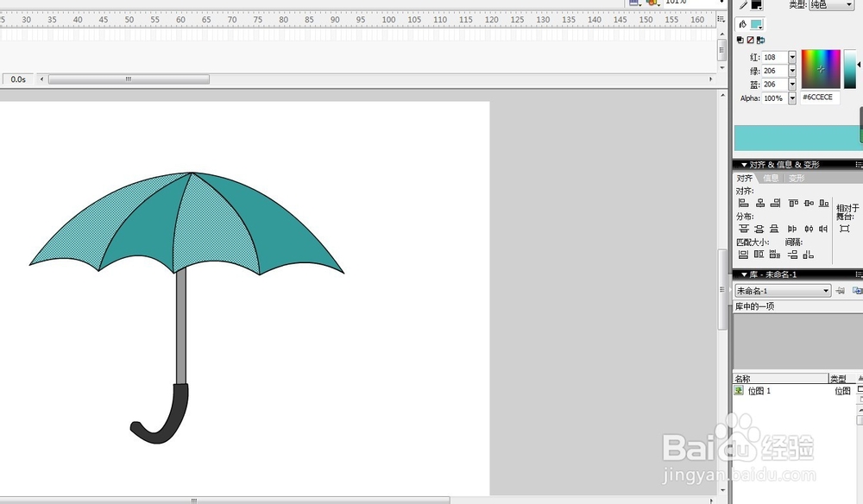Open the Alpha value slider arrow
This screenshot has width=863, height=504.
(792, 98)
